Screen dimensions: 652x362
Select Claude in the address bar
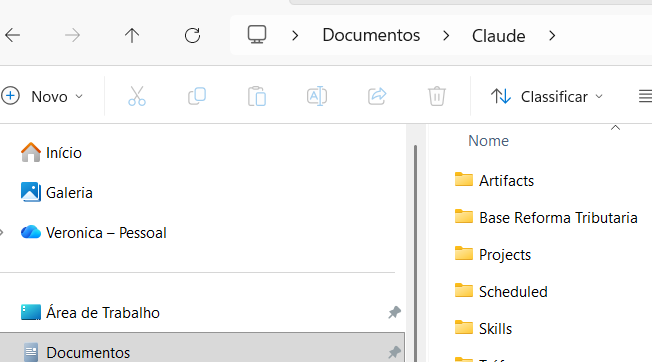pos(498,36)
